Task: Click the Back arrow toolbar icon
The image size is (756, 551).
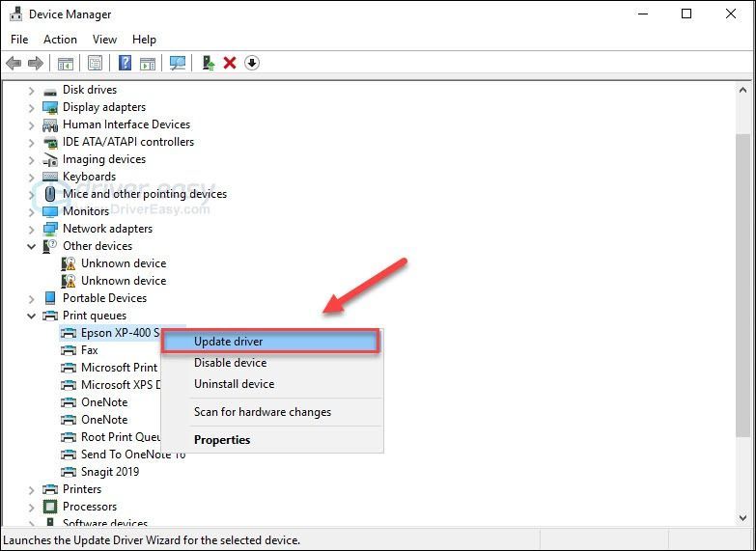Action: [x=14, y=63]
